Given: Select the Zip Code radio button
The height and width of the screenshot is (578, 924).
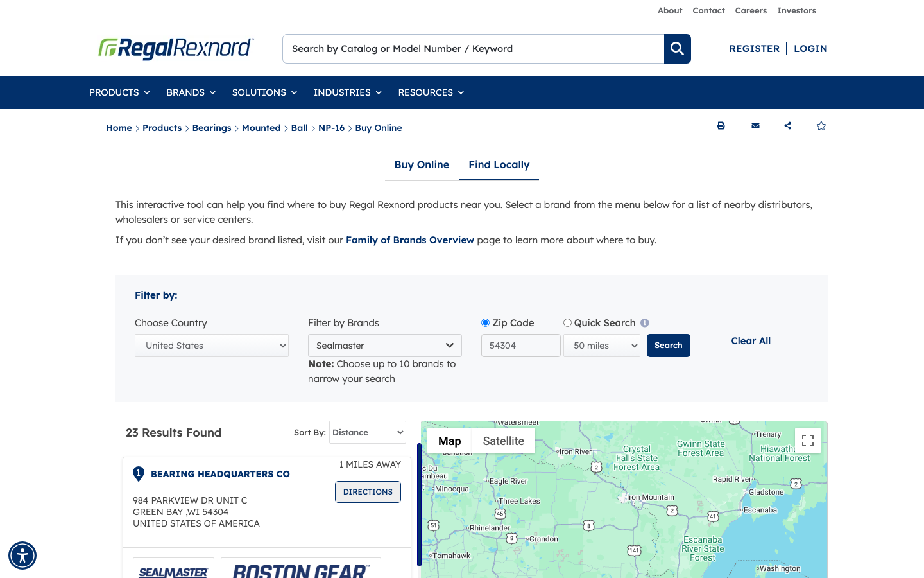Looking at the screenshot, I should point(485,323).
